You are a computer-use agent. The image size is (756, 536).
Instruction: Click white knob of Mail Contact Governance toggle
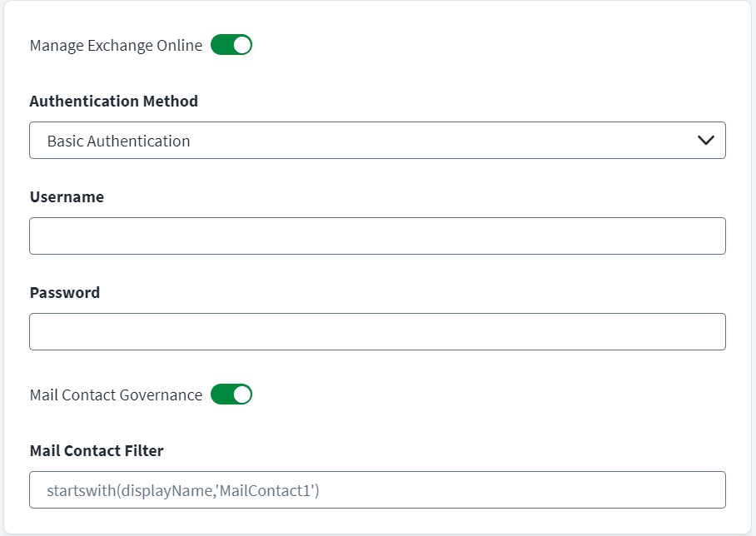[x=242, y=395]
